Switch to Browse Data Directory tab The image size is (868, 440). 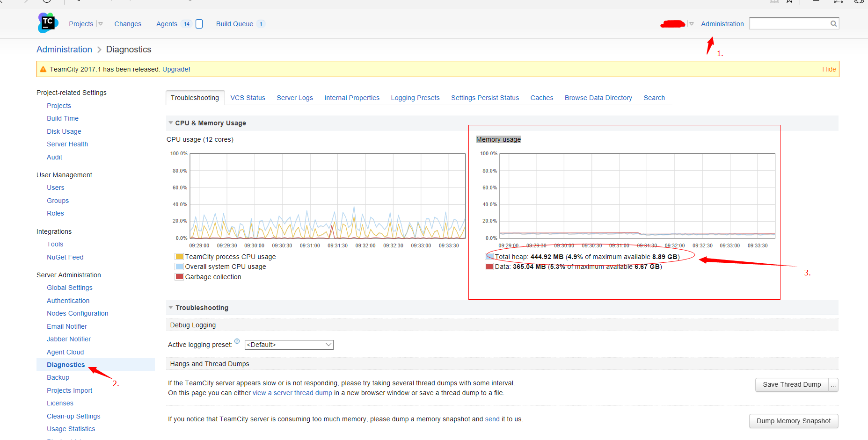point(598,98)
